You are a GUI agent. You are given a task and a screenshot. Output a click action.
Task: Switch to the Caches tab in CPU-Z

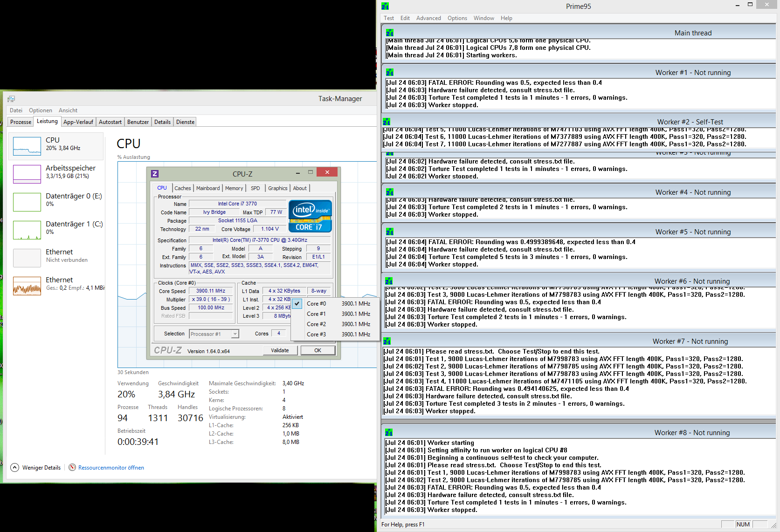[x=183, y=188]
